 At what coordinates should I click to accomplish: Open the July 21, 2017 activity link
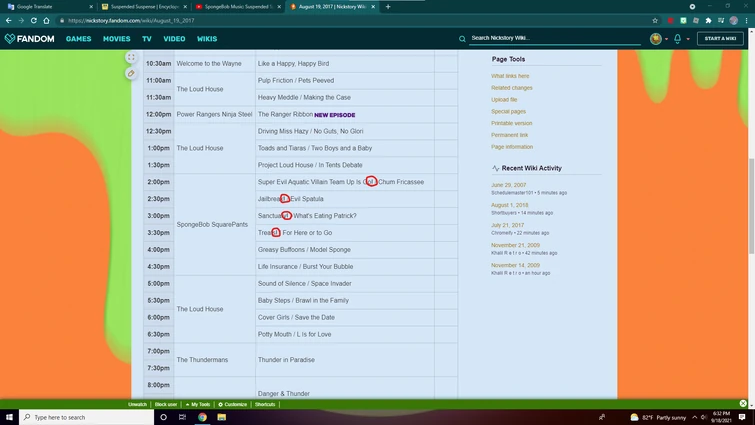click(508, 225)
